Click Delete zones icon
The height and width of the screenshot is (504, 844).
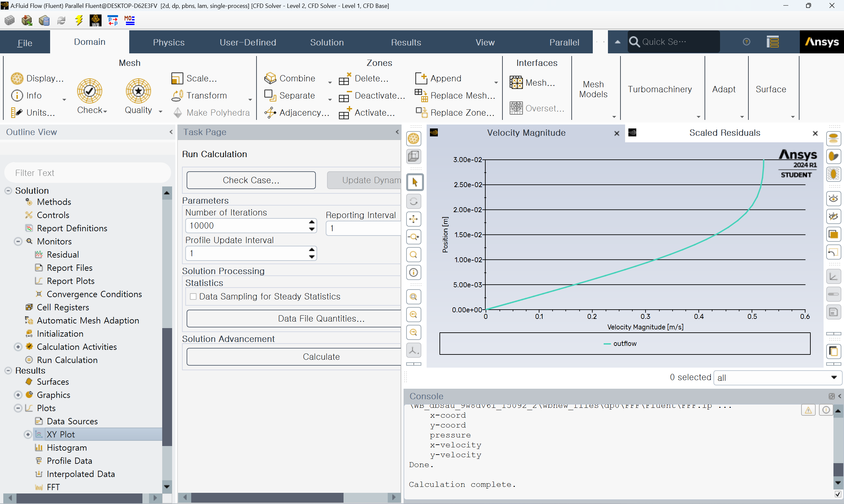point(345,79)
